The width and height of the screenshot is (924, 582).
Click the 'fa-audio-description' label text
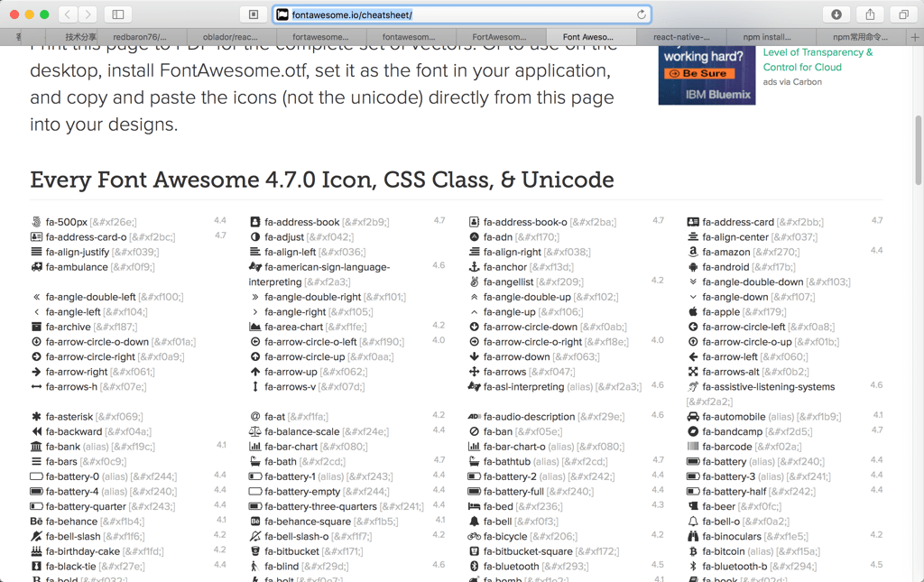[x=529, y=417]
